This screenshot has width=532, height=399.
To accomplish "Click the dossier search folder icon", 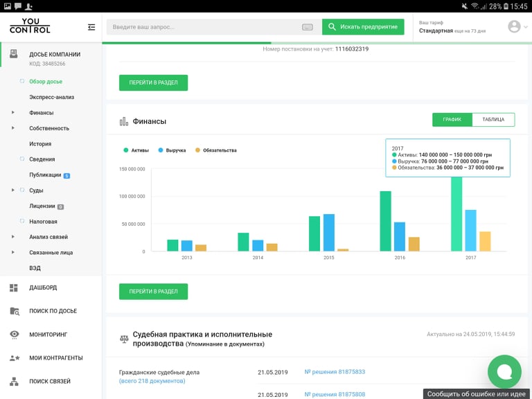I will [x=15, y=311].
